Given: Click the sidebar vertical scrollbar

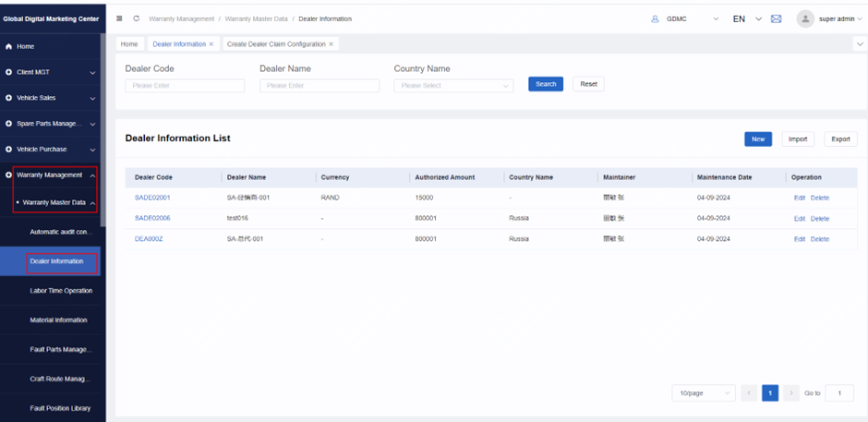Looking at the screenshot, I should coord(103,130).
